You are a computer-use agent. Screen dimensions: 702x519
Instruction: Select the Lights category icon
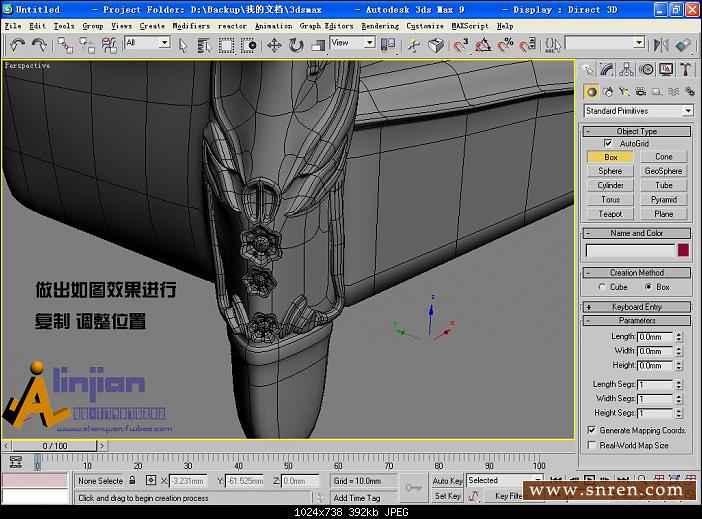(x=624, y=92)
